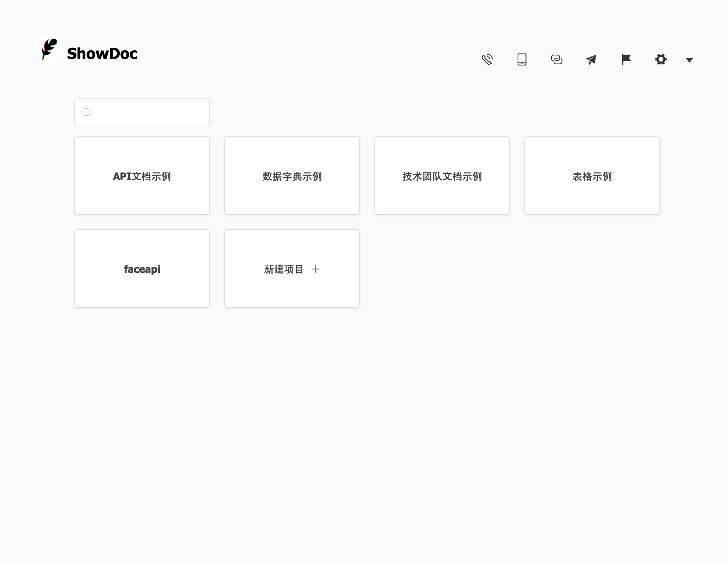Screen dimensions: 728x562
Task: Click the ShowDoc feather logo
Action: [49, 49]
